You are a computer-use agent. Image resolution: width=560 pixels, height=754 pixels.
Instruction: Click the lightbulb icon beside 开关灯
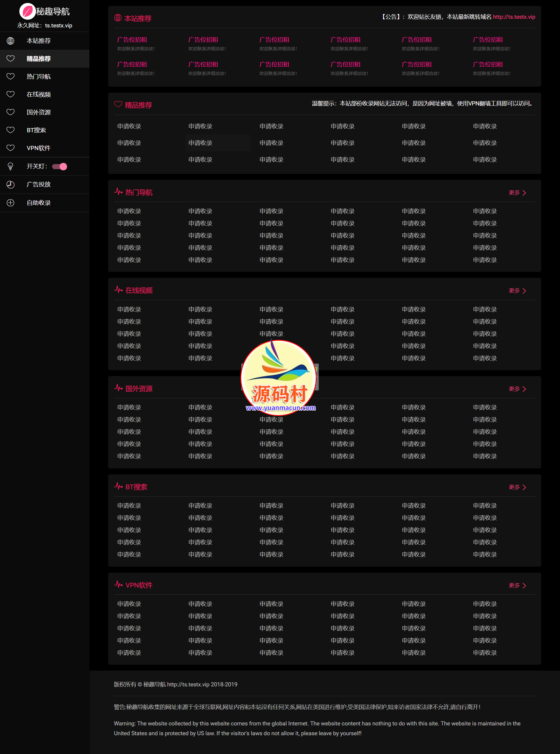point(10,166)
